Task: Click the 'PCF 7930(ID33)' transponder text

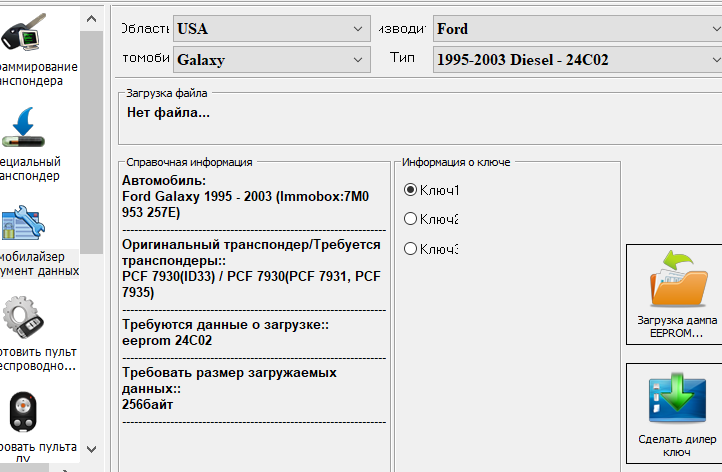Action: pos(169,276)
